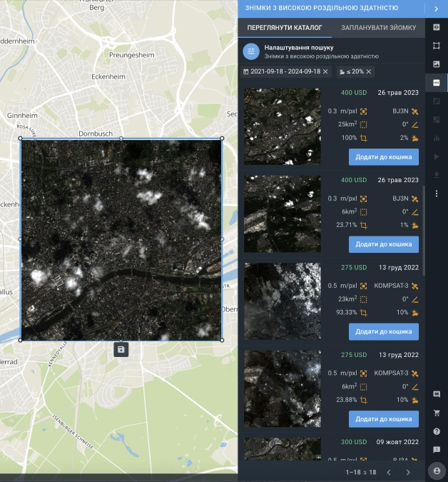Click the Dornbusch label on the map
The image size is (448, 482).
coord(96,134)
